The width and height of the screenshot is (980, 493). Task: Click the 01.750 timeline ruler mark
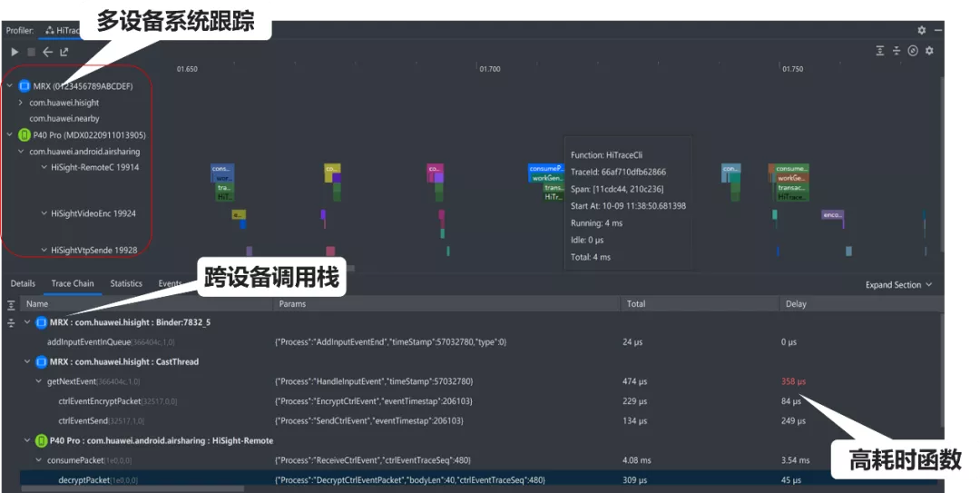point(792,69)
